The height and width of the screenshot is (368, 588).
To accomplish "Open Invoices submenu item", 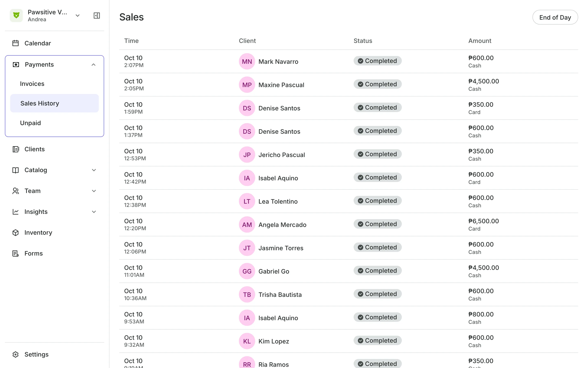I will [x=55, y=84].
